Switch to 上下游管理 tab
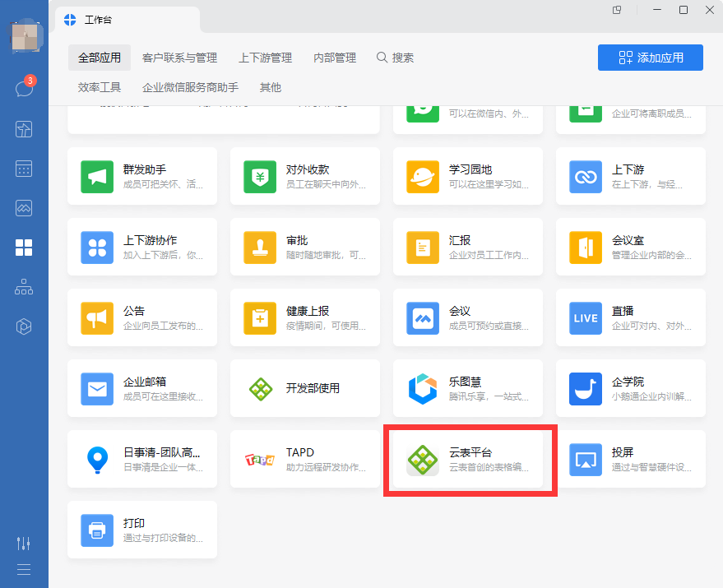 click(x=265, y=58)
